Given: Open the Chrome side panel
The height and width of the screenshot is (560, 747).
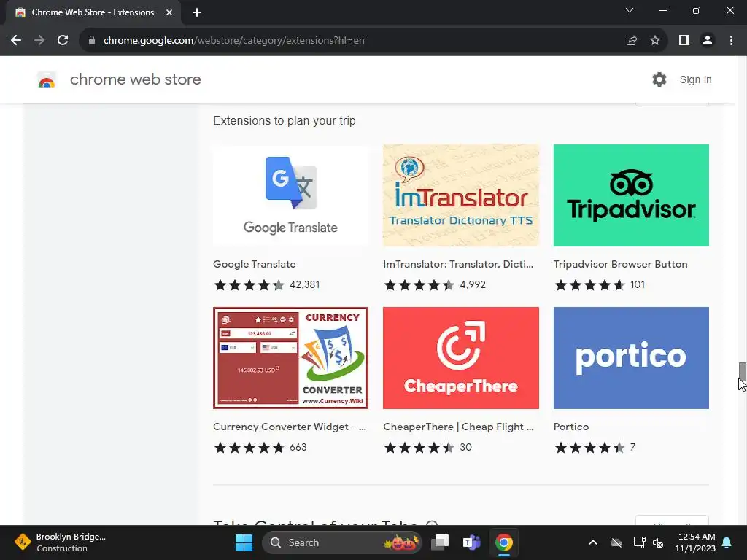Looking at the screenshot, I should [684, 41].
